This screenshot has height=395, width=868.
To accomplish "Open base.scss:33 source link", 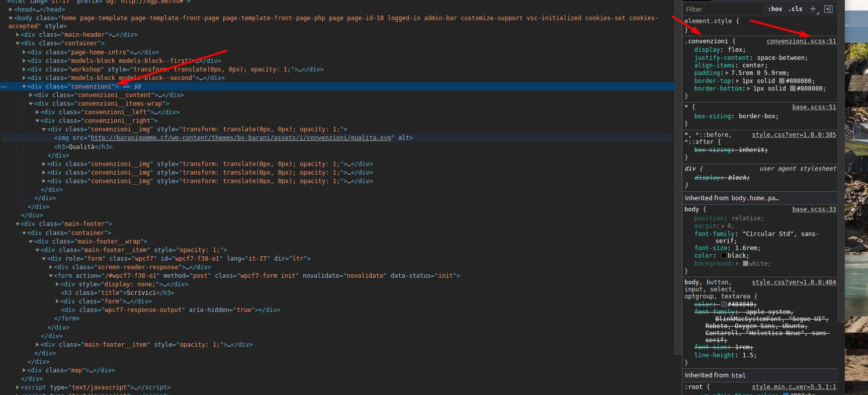I will point(814,209).
